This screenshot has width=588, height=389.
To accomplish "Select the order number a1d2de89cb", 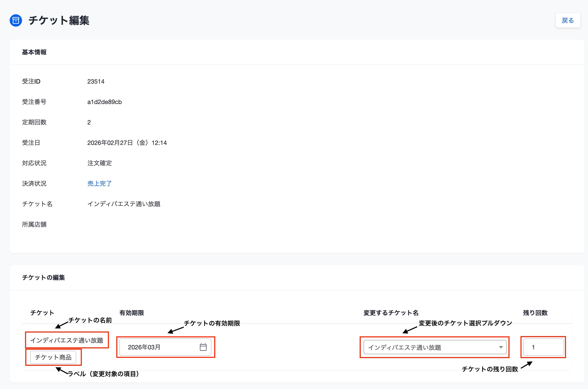I will (105, 102).
